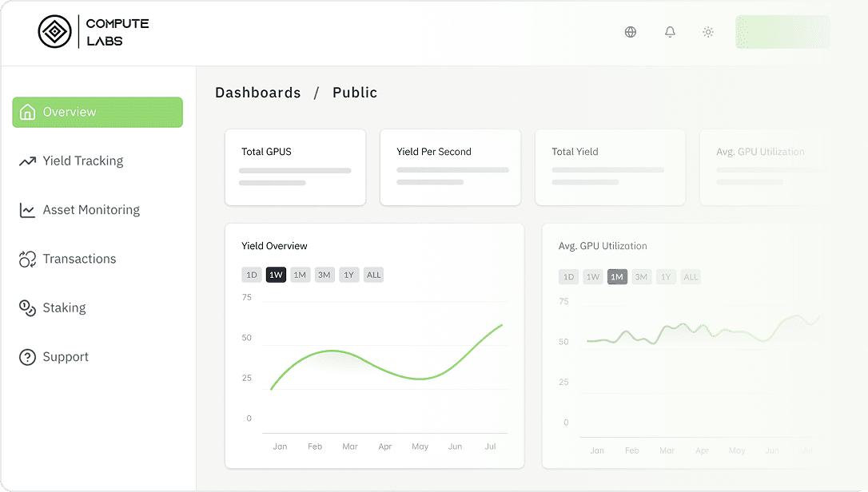This screenshot has height=492, width=868.
Task: Click the Staking coins icon
Action: [x=27, y=307]
